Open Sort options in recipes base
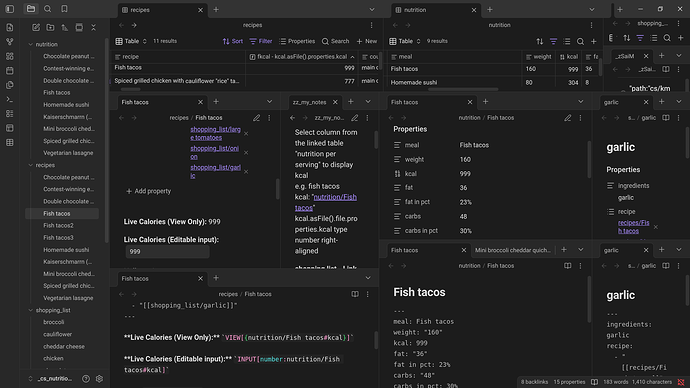 pos(233,41)
